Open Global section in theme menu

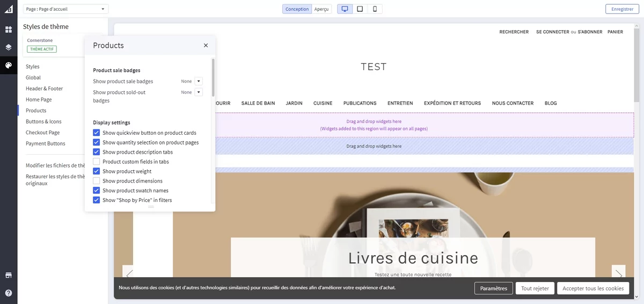[33, 77]
